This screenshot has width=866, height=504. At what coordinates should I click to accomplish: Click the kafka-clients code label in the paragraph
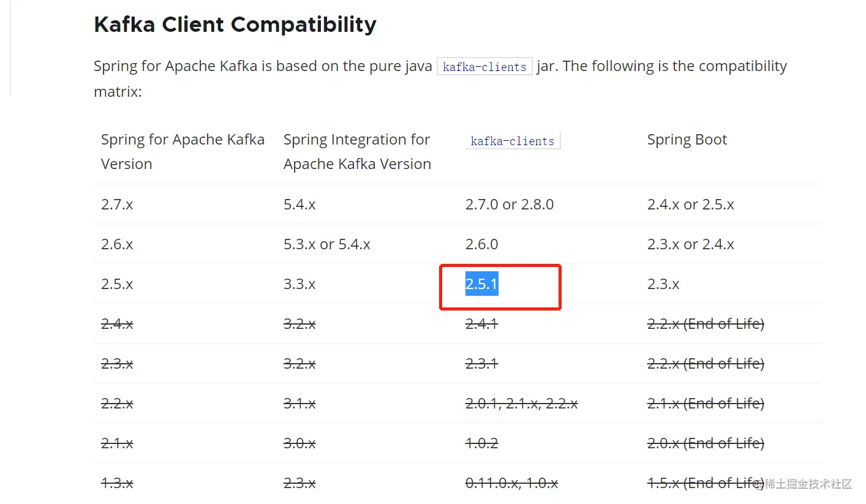coord(484,67)
